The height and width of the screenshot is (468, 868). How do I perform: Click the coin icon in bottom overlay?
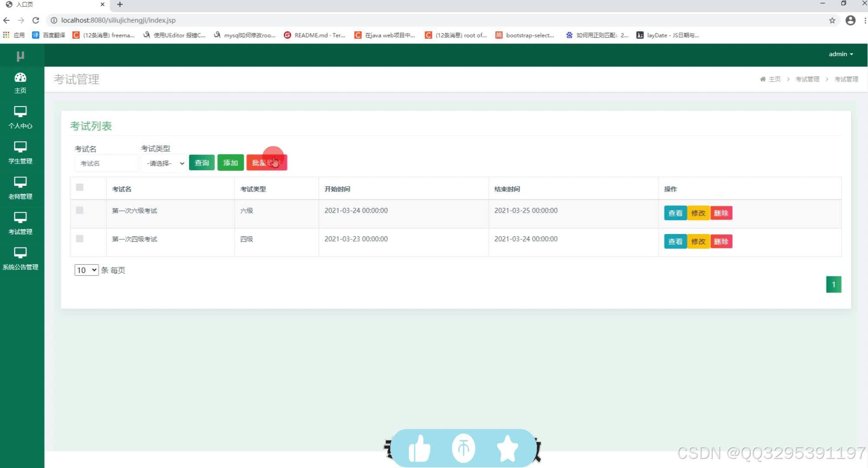tap(463, 448)
